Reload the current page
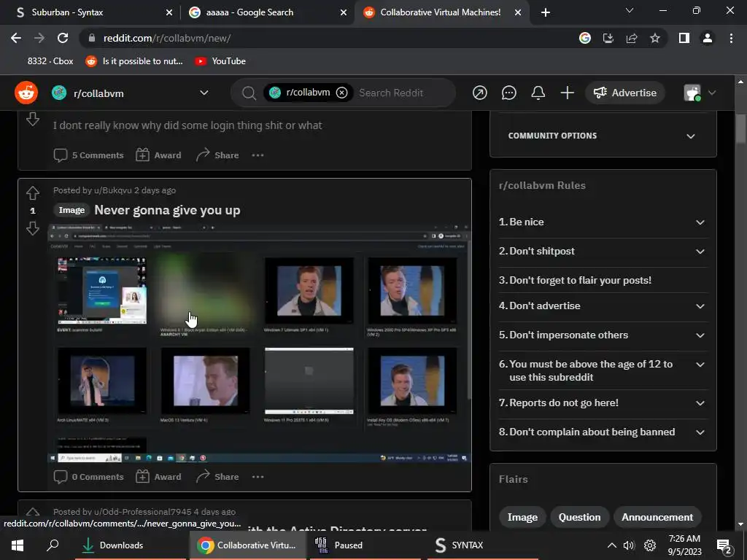747x560 pixels. coord(63,38)
